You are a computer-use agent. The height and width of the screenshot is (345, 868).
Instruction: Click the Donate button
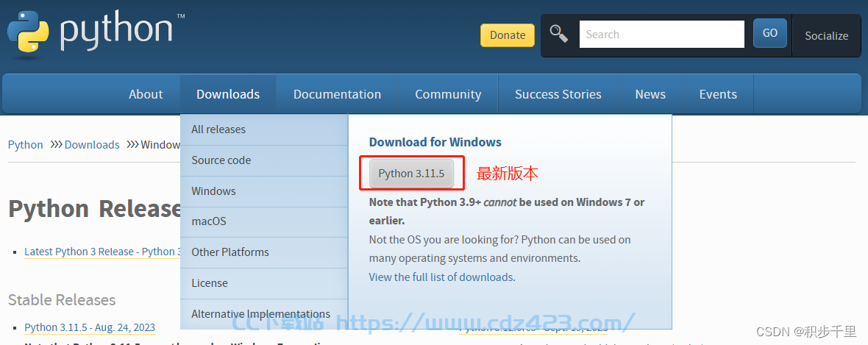[507, 35]
